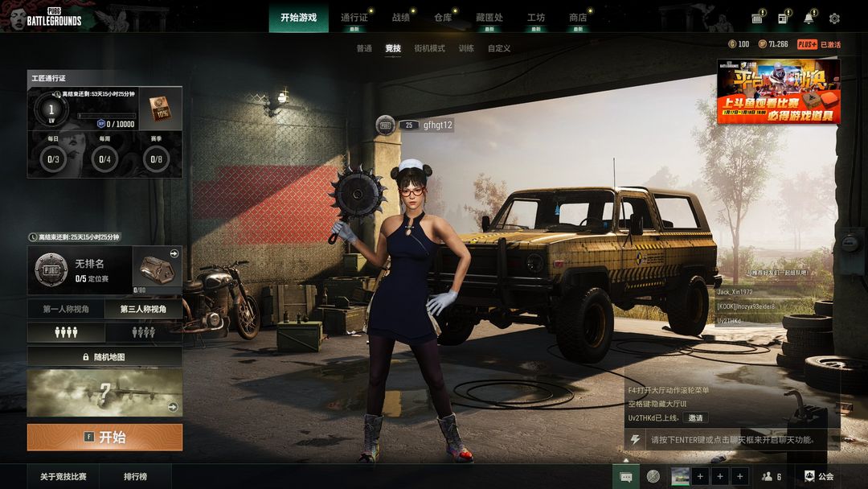Open 关于竞技比赛 info
Image resolution: width=868 pixels, height=489 pixels.
[63, 476]
